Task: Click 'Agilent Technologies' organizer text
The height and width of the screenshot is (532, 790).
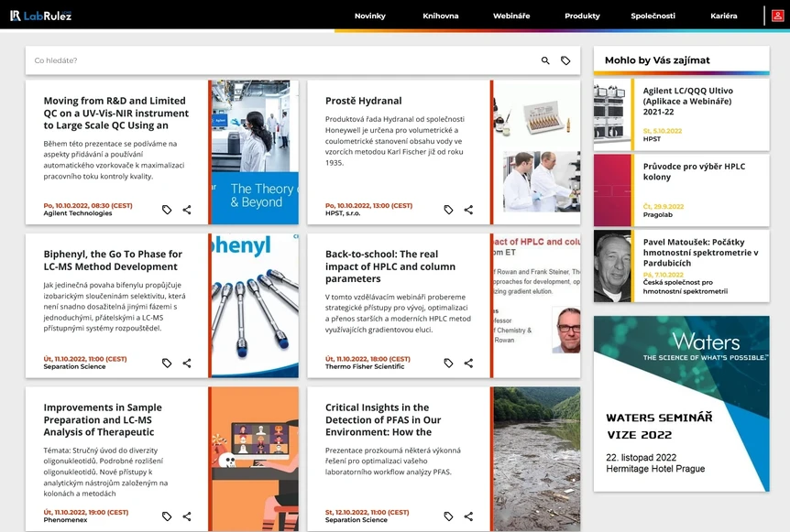Action: point(78,213)
